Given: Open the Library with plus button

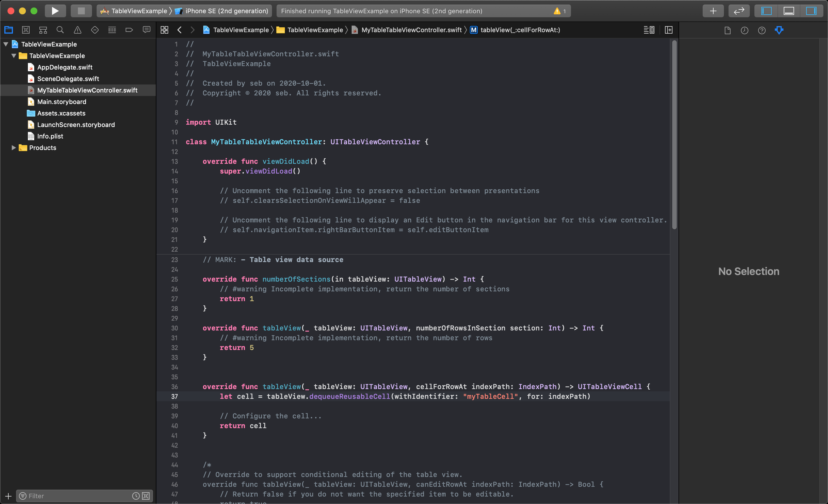Looking at the screenshot, I should [x=713, y=11].
